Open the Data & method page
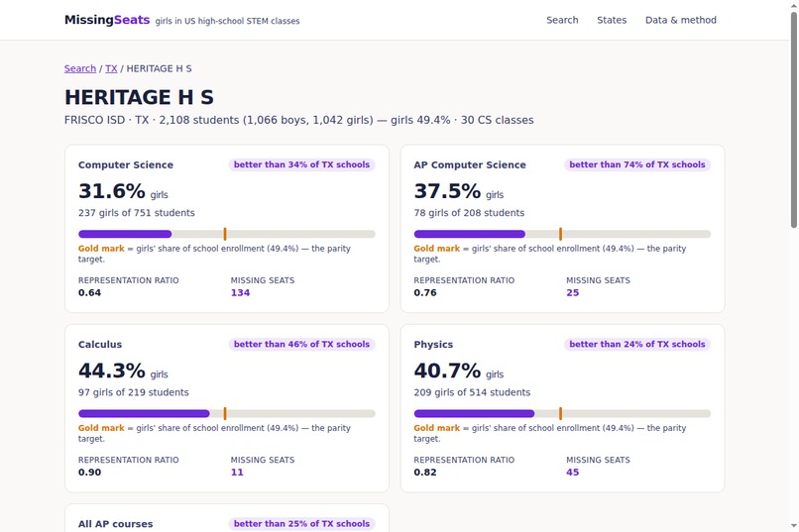 point(681,20)
